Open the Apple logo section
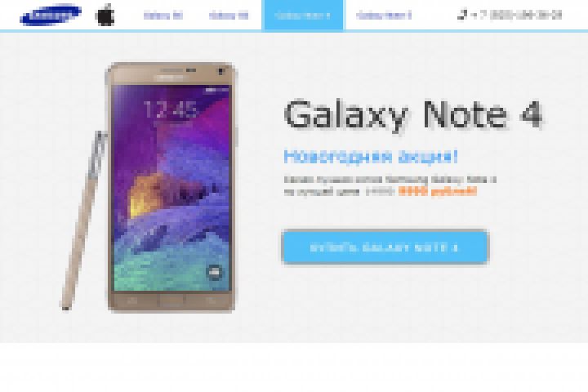 tap(105, 15)
